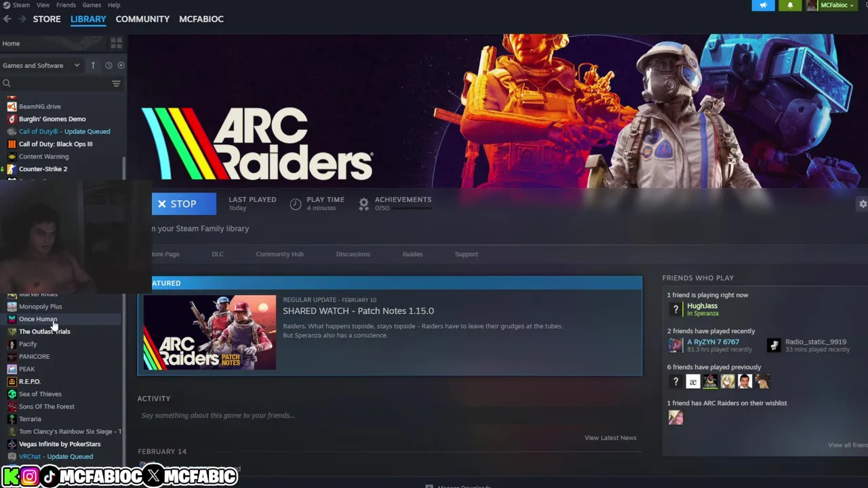Click the achievements trophy icon

363,203
